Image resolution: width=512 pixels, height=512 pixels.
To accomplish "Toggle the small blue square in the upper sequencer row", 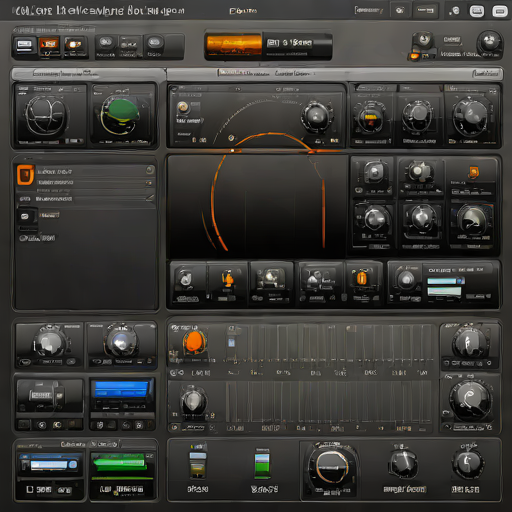I will pyautogui.click(x=231, y=342).
